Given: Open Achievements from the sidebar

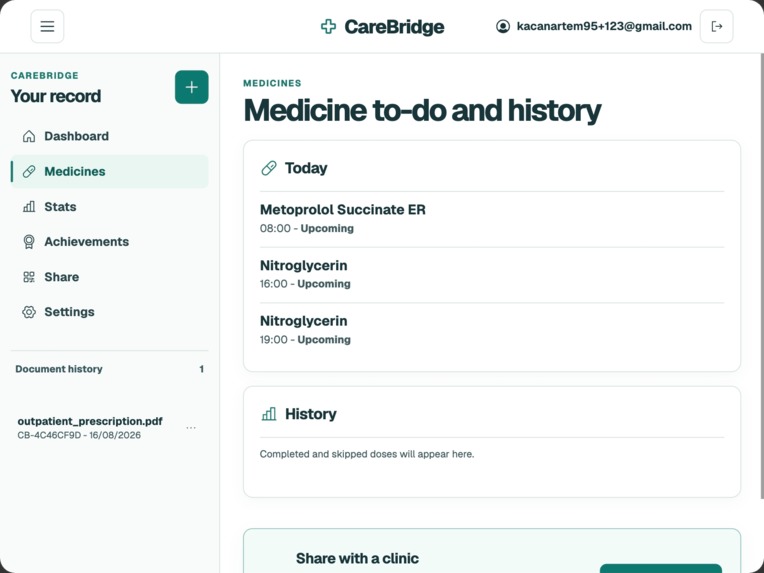Looking at the screenshot, I should 110,242.
